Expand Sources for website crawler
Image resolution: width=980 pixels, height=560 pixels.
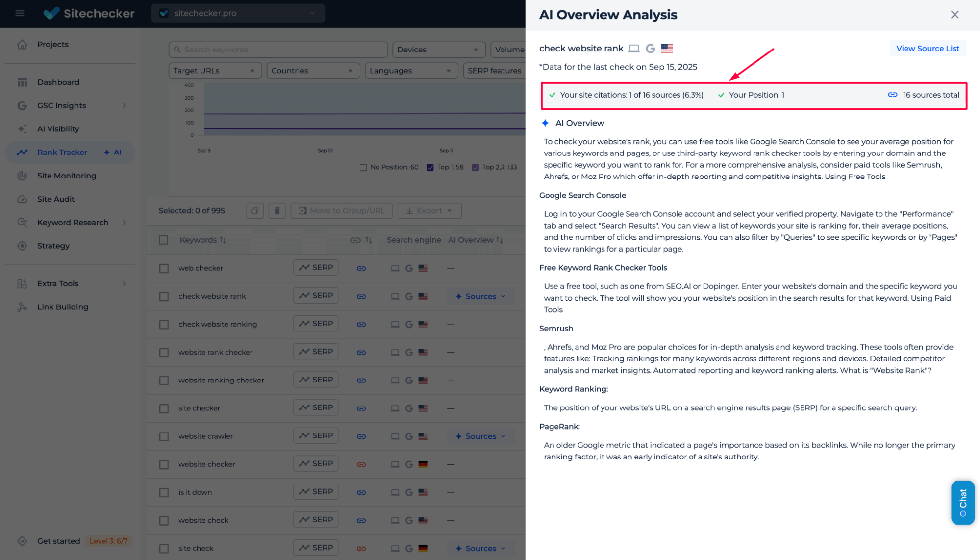(480, 436)
